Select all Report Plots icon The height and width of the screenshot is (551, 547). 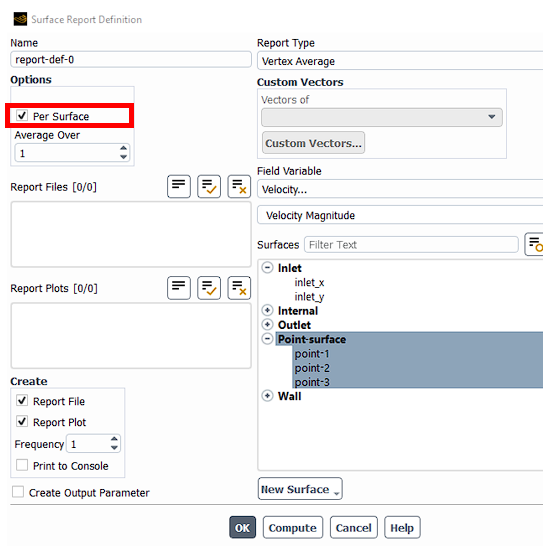[x=209, y=288]
